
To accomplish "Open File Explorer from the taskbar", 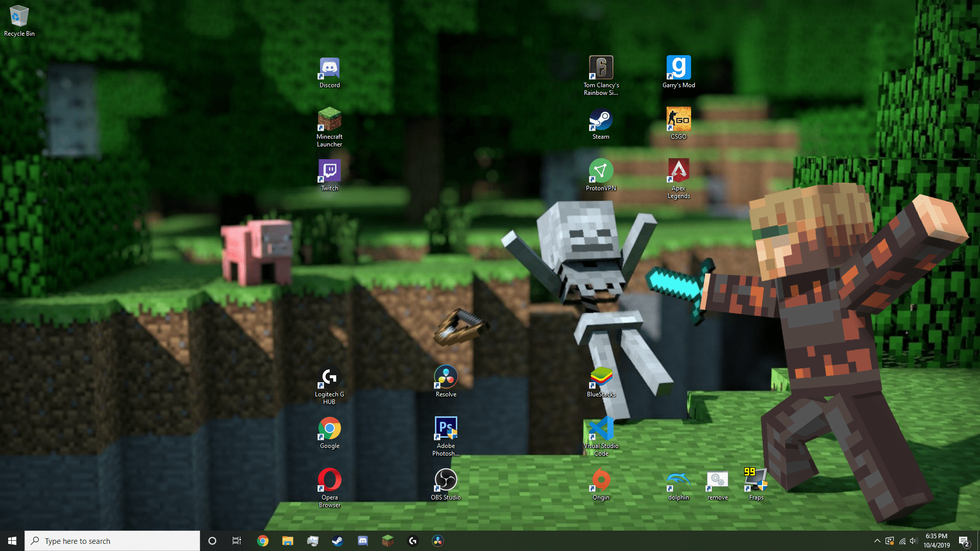I will 288,541.
